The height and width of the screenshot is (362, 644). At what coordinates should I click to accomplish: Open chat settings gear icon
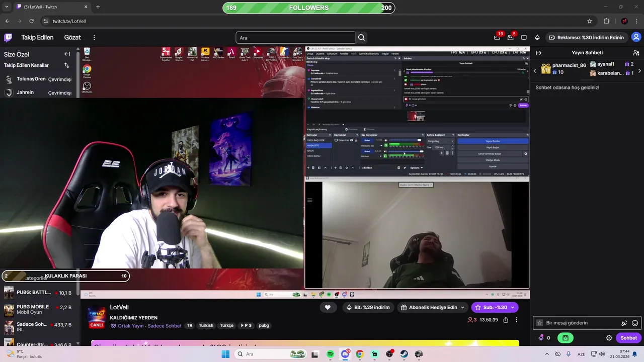coord(609,338)
